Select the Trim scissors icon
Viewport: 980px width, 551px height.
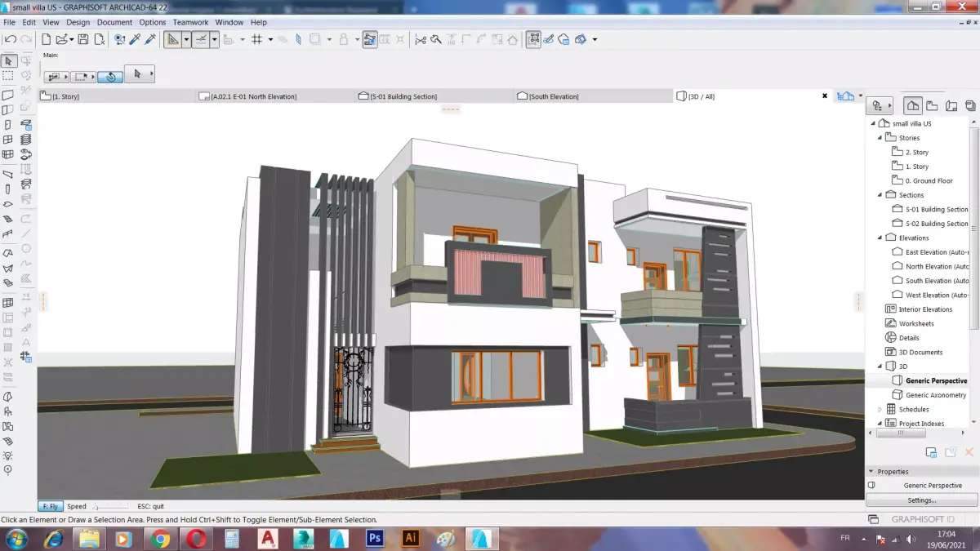click(421, 39)
